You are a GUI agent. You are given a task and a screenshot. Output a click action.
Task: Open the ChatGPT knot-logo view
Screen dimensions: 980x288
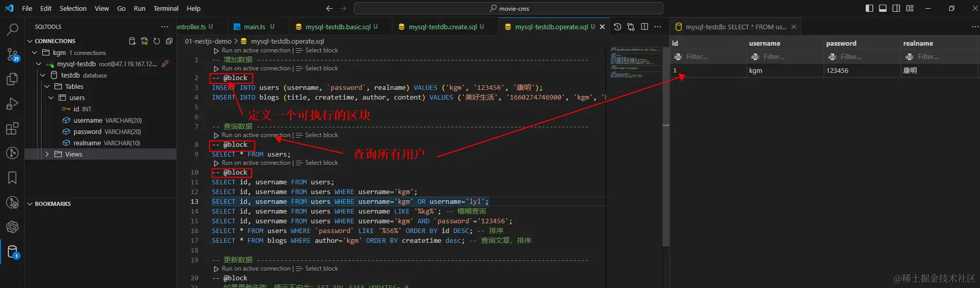pos(12,226)
